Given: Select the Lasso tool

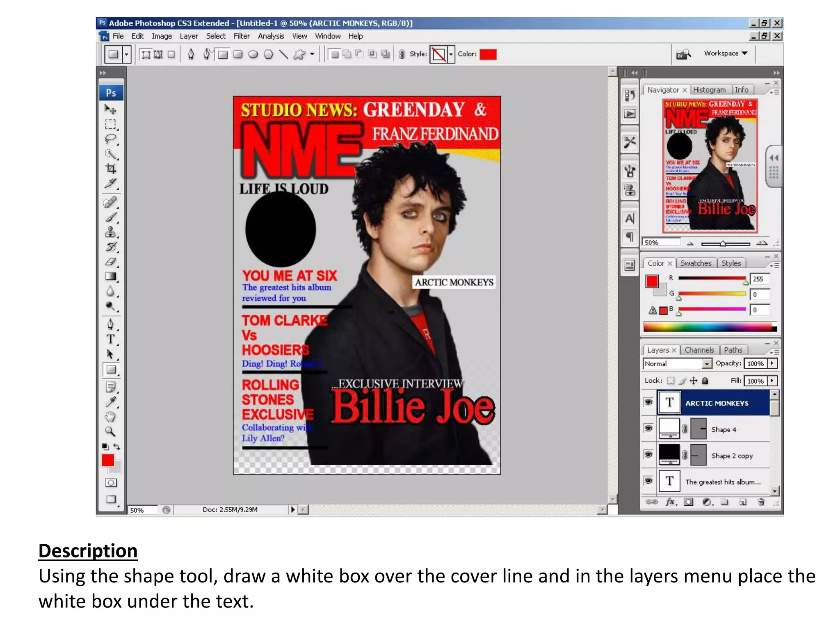Looking at the screenshot, I should pyautogui.click(x=110, y=139).
